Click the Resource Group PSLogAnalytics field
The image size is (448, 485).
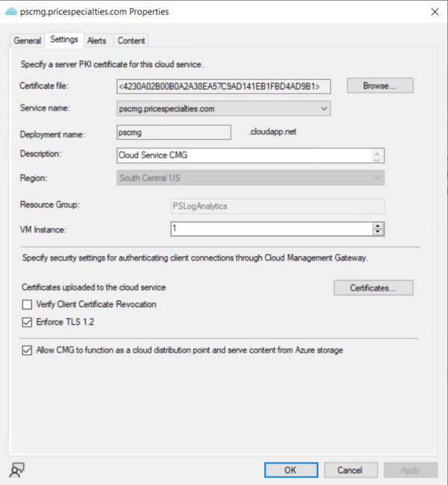click(x=277, y=206)
